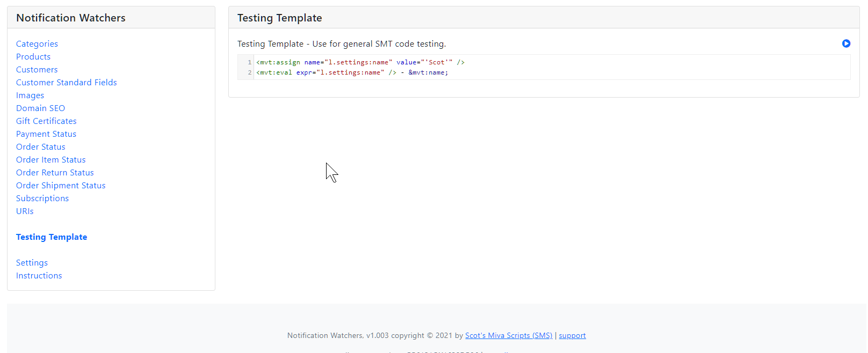
Task: Open the Products watcher link
Action: point(33,57)
